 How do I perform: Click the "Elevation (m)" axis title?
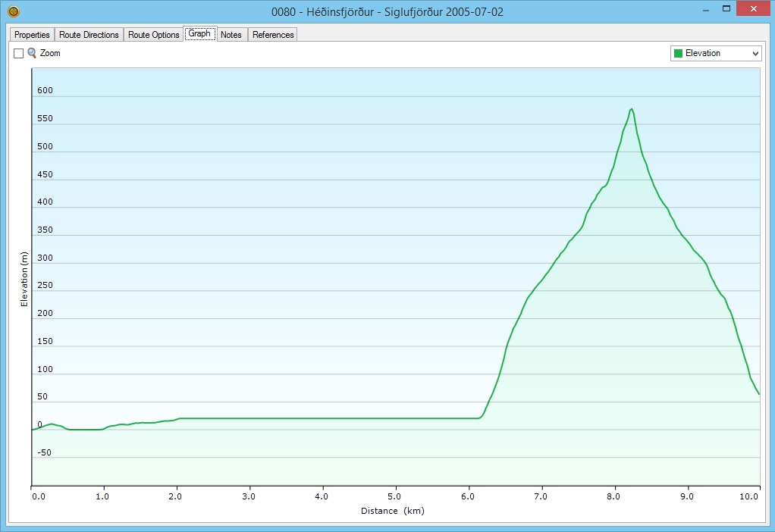(x=24, y=280)
